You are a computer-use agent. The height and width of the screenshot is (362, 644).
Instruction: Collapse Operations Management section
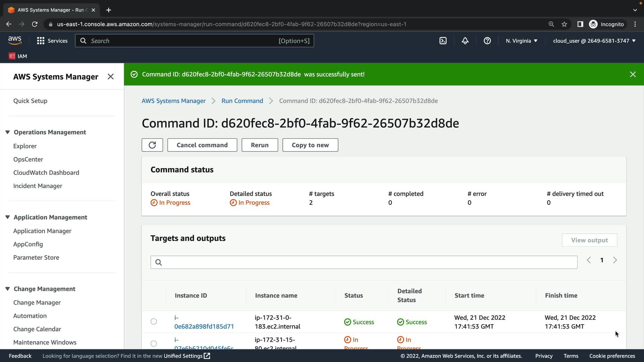[x=7, y=132]
